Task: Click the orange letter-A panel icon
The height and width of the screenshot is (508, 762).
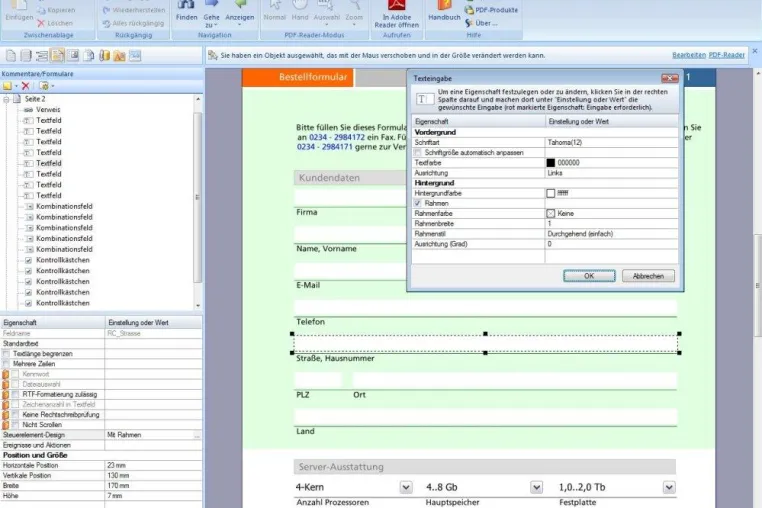Action: click(120, 55)
